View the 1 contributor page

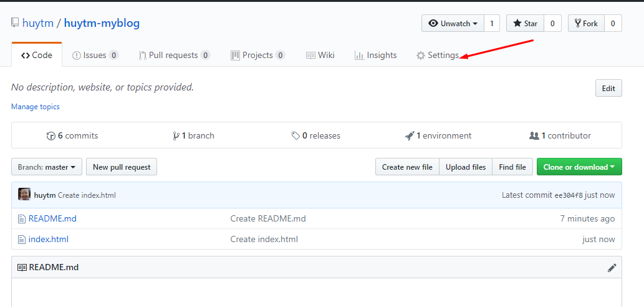pos(560,135)
